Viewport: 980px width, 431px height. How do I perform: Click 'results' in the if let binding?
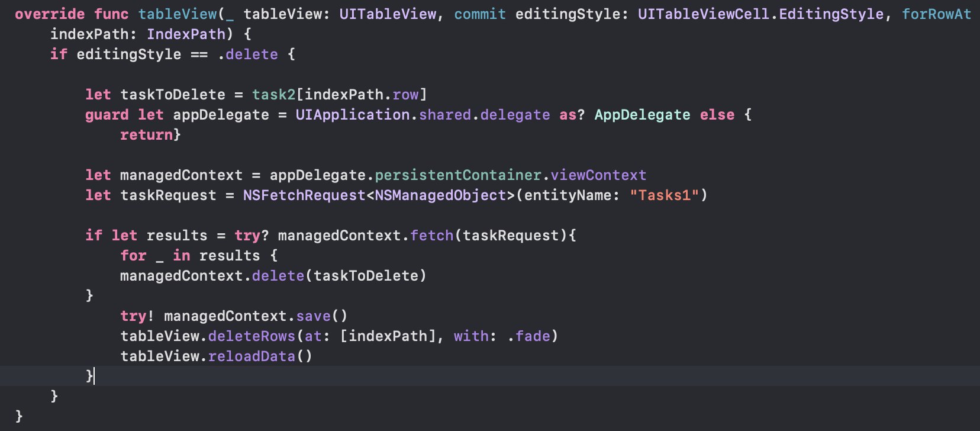pos(177,235)
